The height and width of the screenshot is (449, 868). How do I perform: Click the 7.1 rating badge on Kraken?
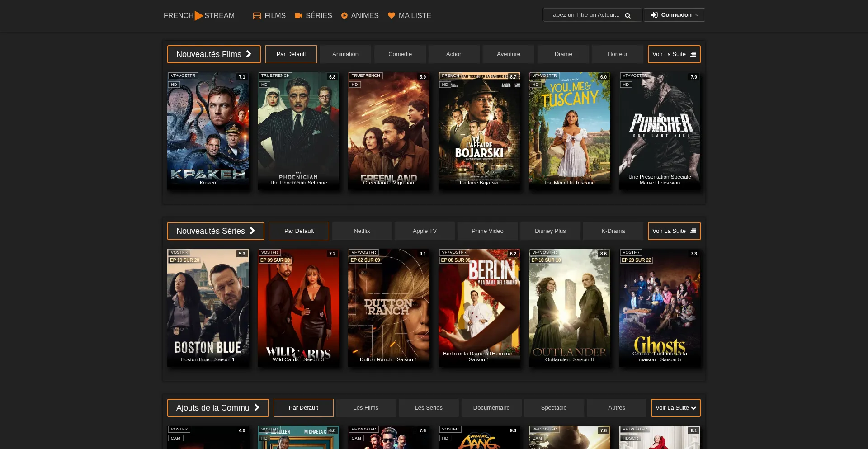[x=242, y=77]
